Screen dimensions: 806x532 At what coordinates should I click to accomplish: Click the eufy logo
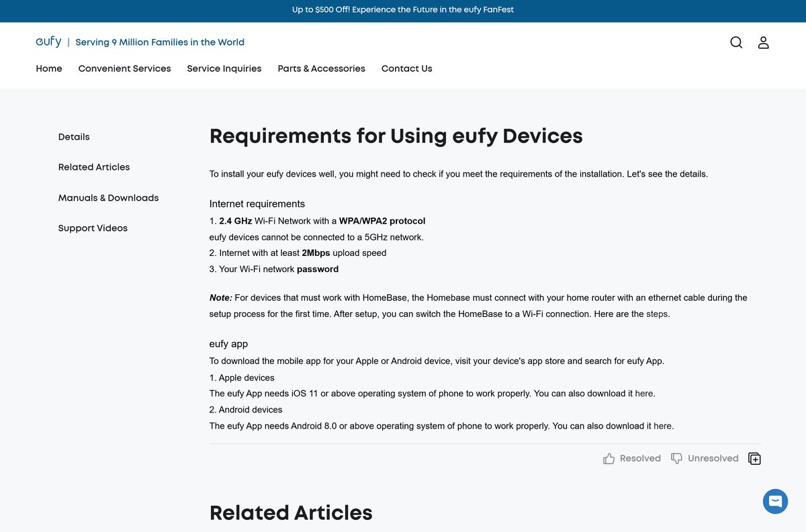coord(48,42)
